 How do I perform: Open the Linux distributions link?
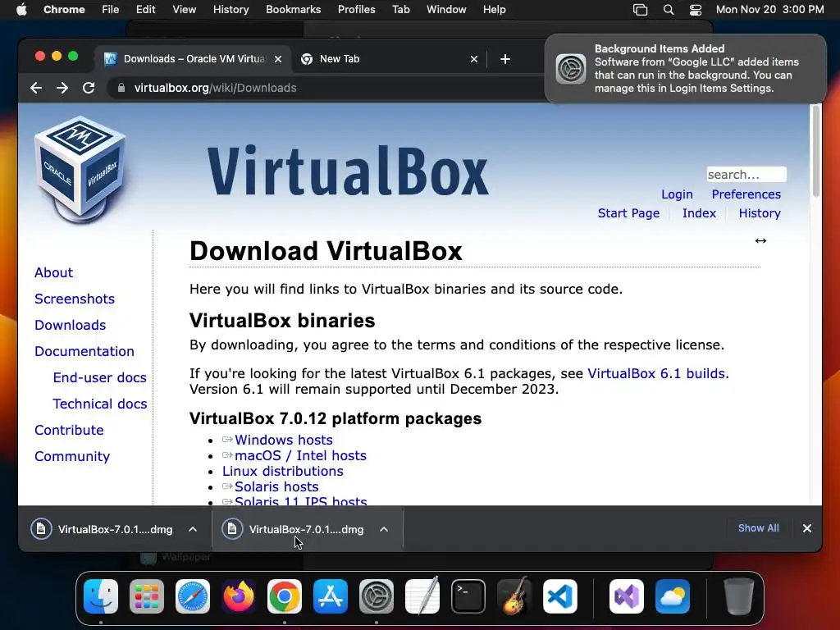pos(283,471)
